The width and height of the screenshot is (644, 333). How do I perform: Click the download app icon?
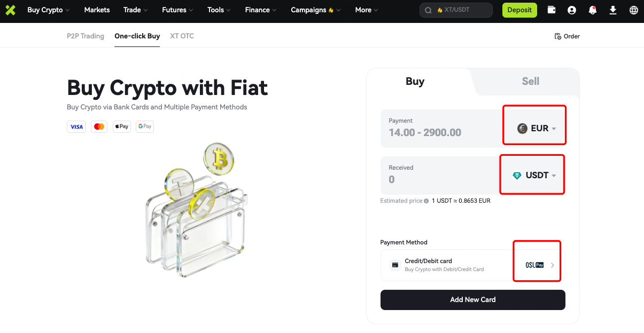pos(613,10)
